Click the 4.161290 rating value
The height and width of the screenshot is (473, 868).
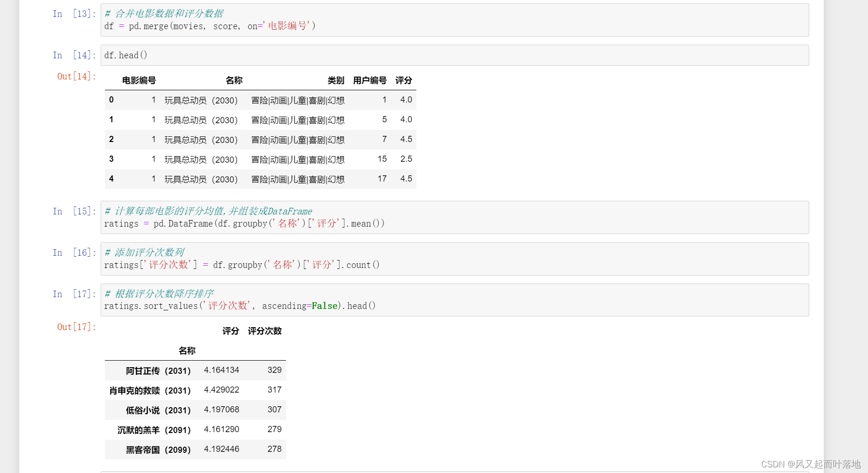click(x=222, y=429)
